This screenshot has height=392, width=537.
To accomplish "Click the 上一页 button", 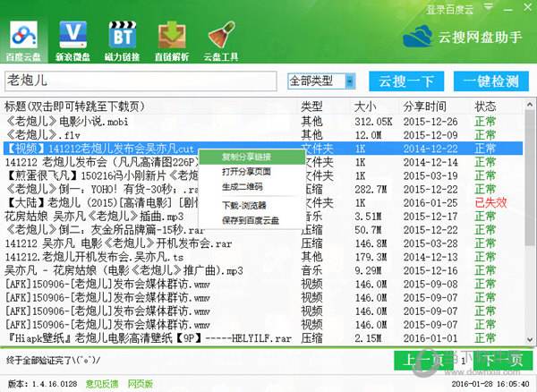I will pos(423,361).
